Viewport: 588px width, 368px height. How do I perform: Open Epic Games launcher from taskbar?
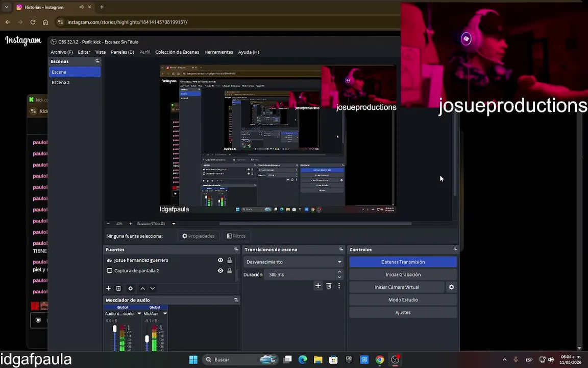coord(349,359)
